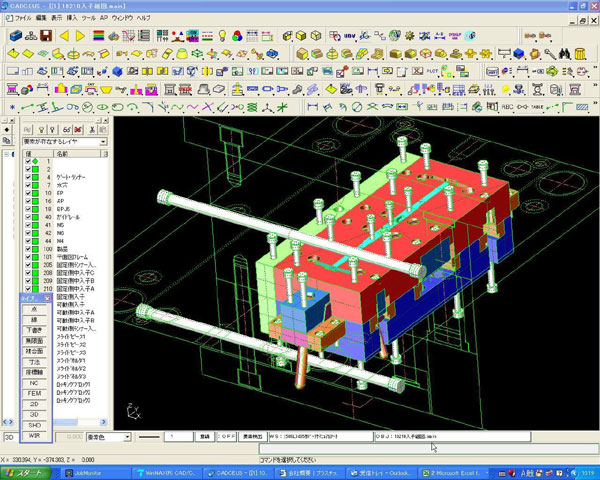Toggle checkbox for layer 41 N5
The image size is (600, 480).
[x=28, y=226]
